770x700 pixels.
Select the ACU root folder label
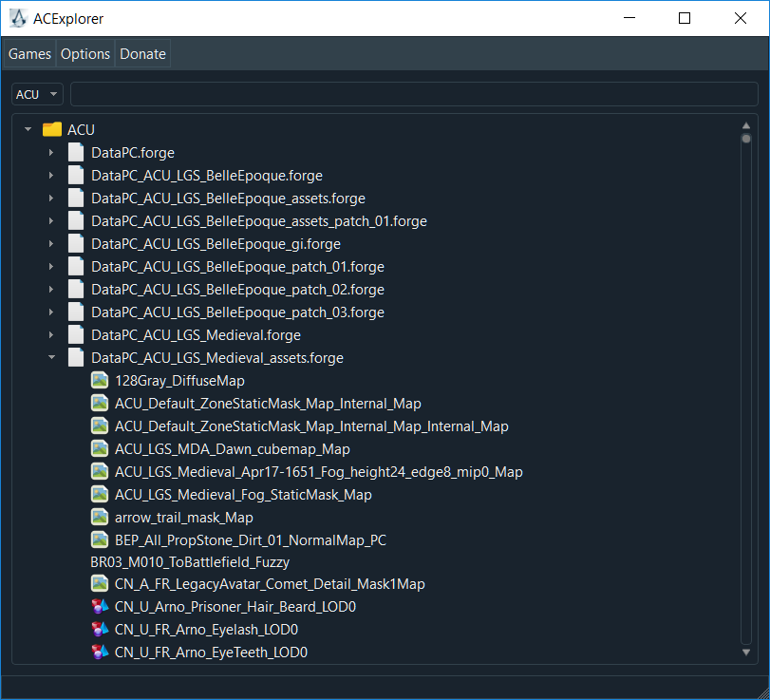pos(81,130)
